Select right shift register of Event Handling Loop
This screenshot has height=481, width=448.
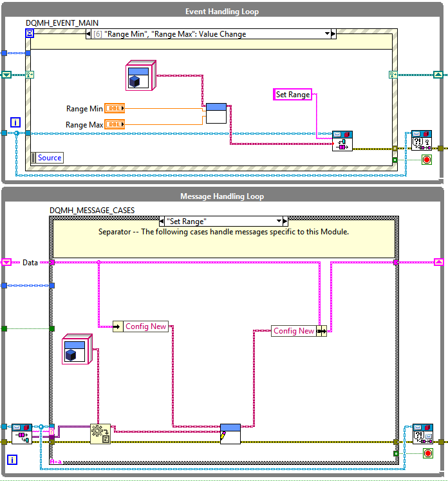click(x=438, y=75)
